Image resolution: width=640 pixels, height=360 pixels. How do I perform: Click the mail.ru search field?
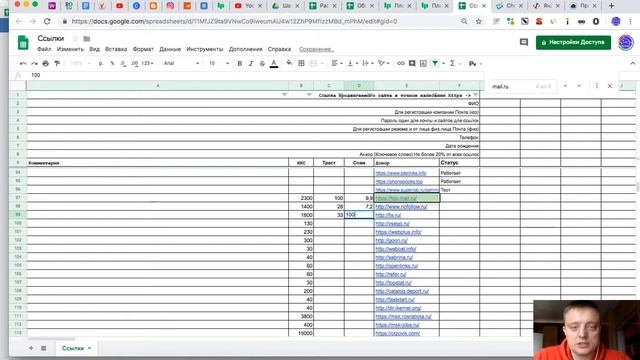[x=522, y=87]
